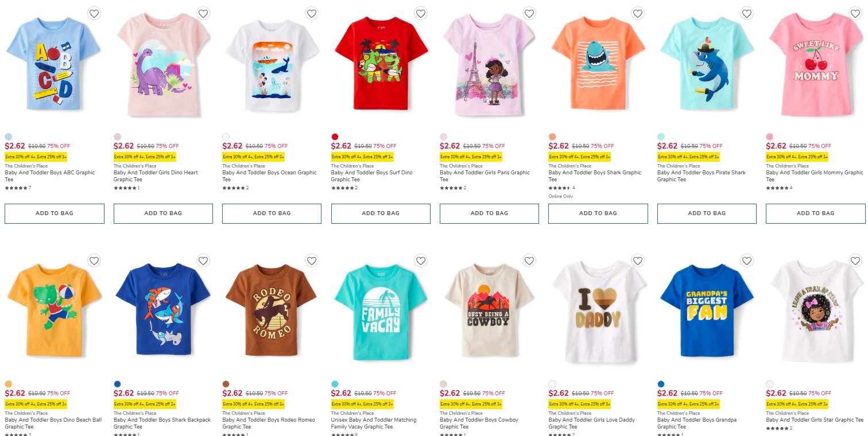Tap heart on Ocean Graphic Tee
868x436 pixels.
click(x=312, y=13)
